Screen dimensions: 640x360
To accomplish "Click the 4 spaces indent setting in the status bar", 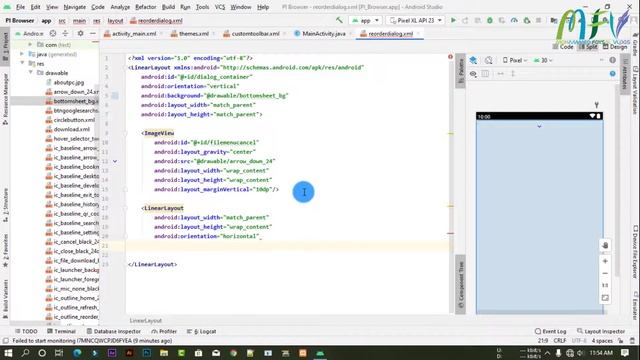I will point(602,340).
